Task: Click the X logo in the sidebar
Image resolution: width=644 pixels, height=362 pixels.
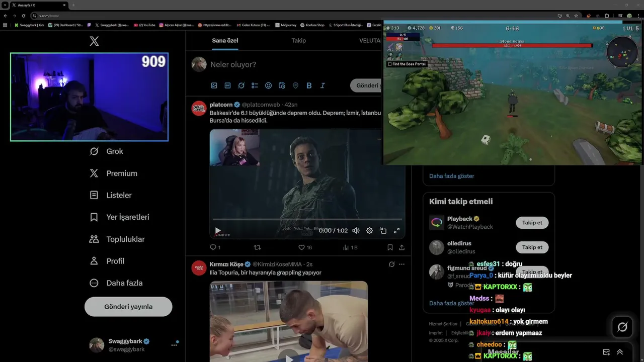Action: click(x=94, y=41)
